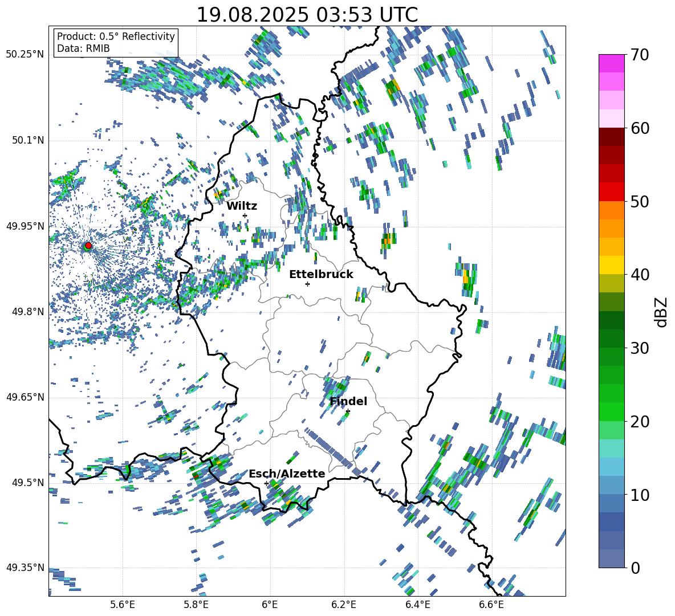Click the 5.8°E longitude label
This screenshot has height=616, width=675.
click(x=196, y=605)
